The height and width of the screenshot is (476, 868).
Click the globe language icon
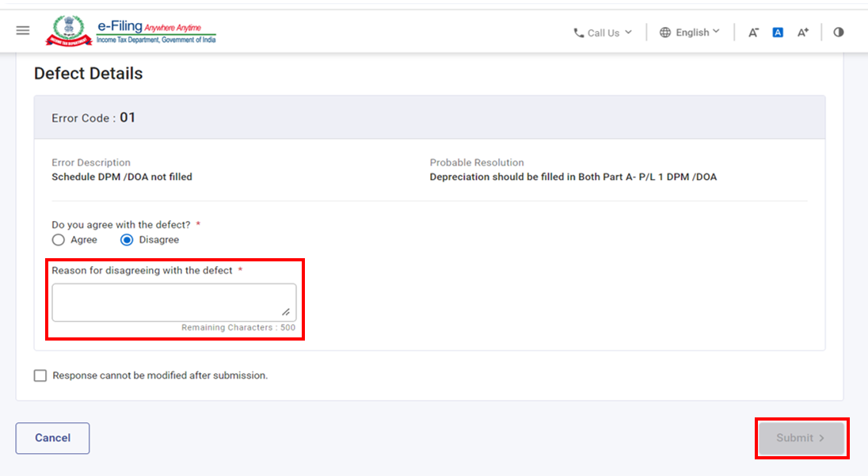[x=665, y=32]
